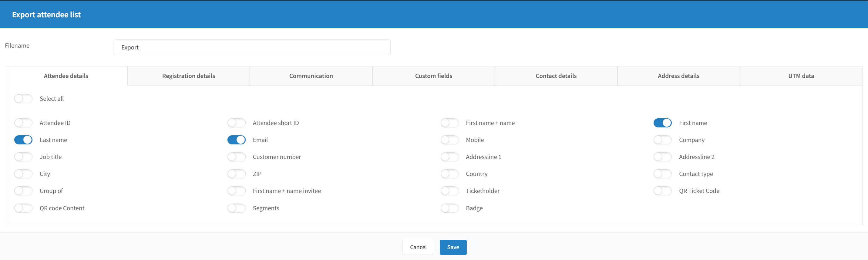868x260 pixels.
Task: Enable the Company toggle
Action: 662,140
